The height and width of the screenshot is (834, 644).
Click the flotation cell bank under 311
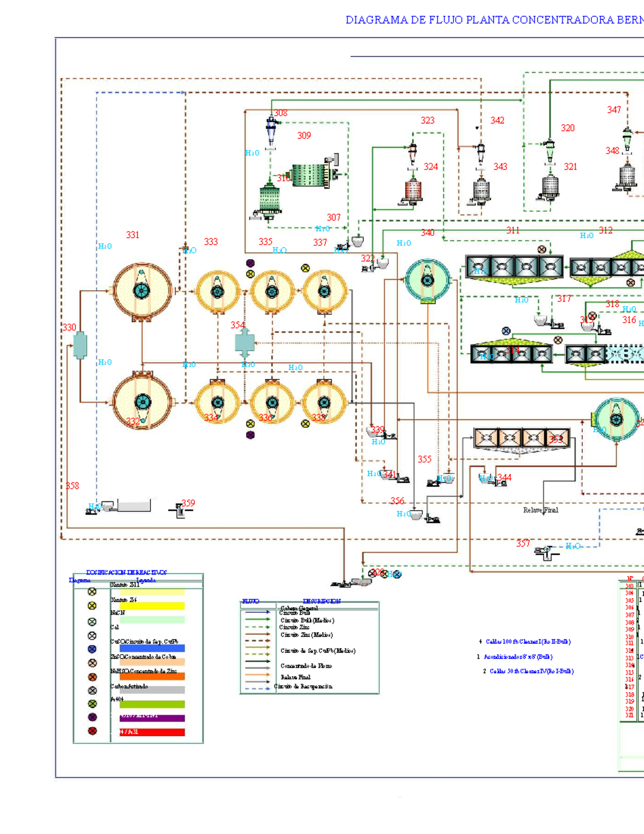coord(514,269)
